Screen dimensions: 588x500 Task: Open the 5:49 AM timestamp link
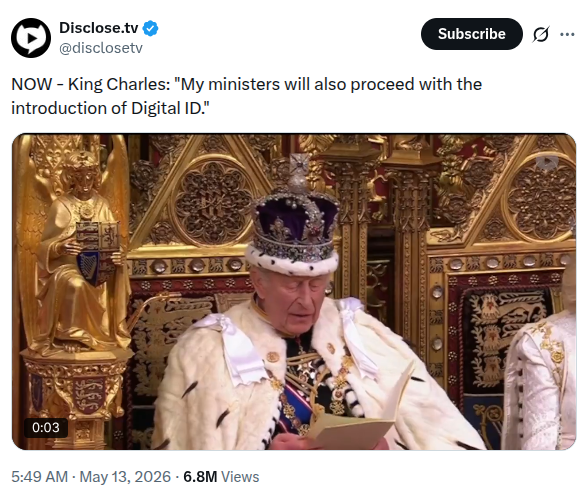[39, 477]
